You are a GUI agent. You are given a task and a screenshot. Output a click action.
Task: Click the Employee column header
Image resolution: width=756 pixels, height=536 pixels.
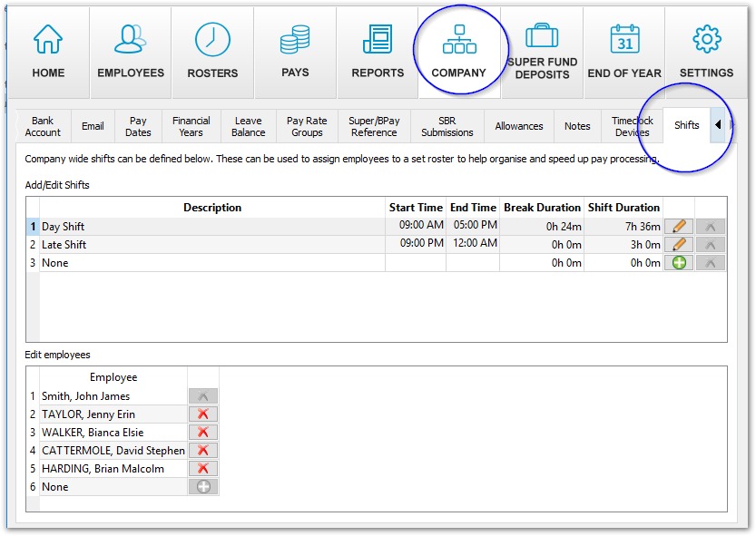point(113,377)
